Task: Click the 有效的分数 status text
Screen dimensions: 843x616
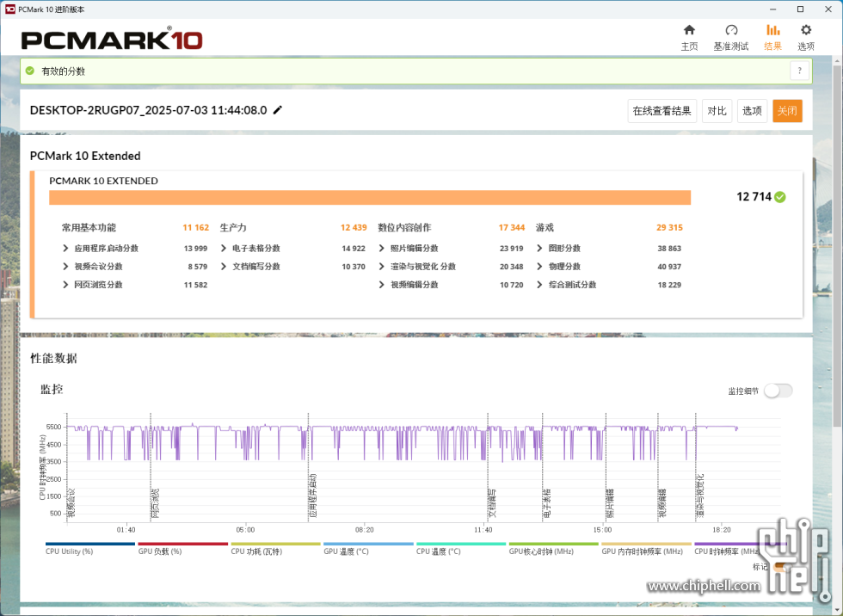Action: 64,71
